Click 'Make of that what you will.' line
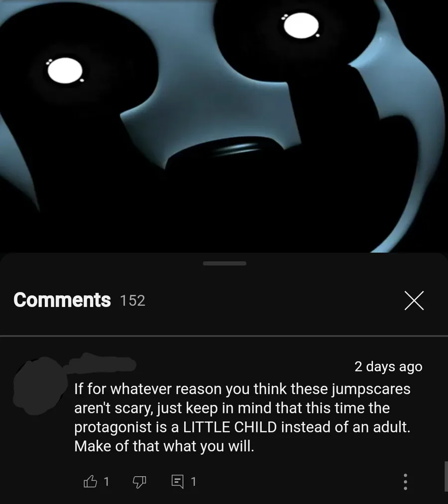448x504 pixels. [x=164, y=446]
